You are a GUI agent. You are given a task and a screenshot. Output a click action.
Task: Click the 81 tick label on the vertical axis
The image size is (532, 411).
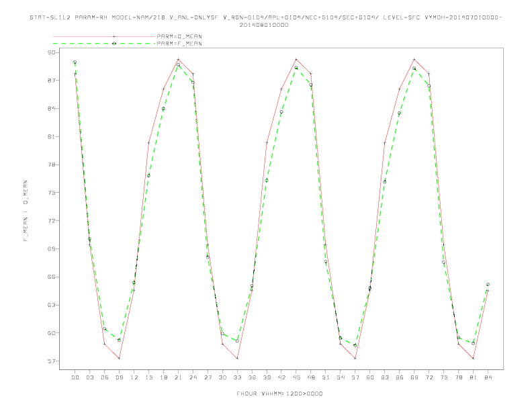click(51, 136)
